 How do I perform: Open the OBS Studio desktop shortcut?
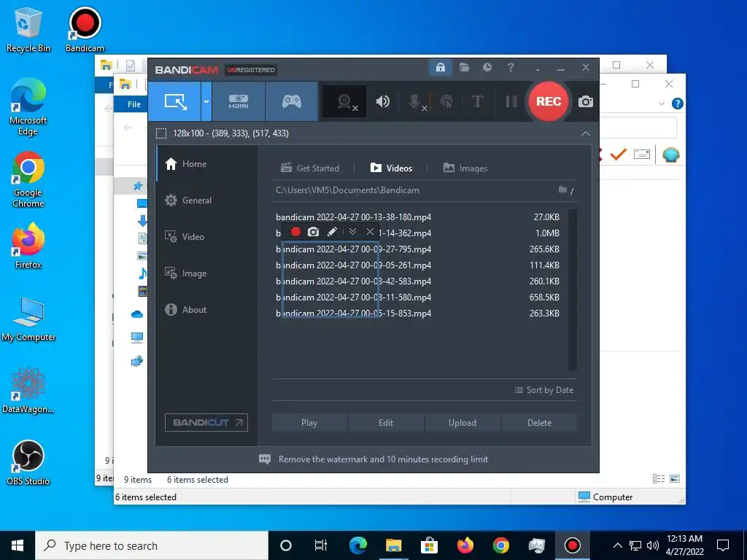[x=28, y=463]
